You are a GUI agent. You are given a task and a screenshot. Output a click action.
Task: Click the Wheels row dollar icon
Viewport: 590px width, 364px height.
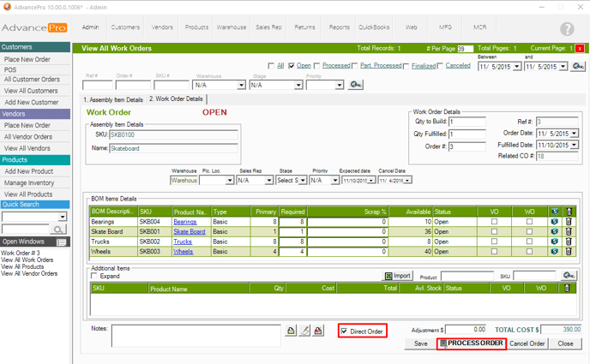[556, 252]
